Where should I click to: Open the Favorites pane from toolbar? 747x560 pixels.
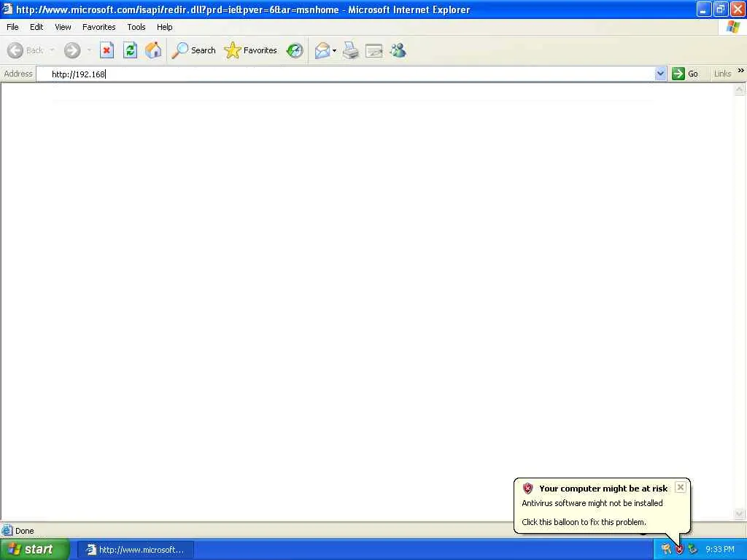[251, 50]
